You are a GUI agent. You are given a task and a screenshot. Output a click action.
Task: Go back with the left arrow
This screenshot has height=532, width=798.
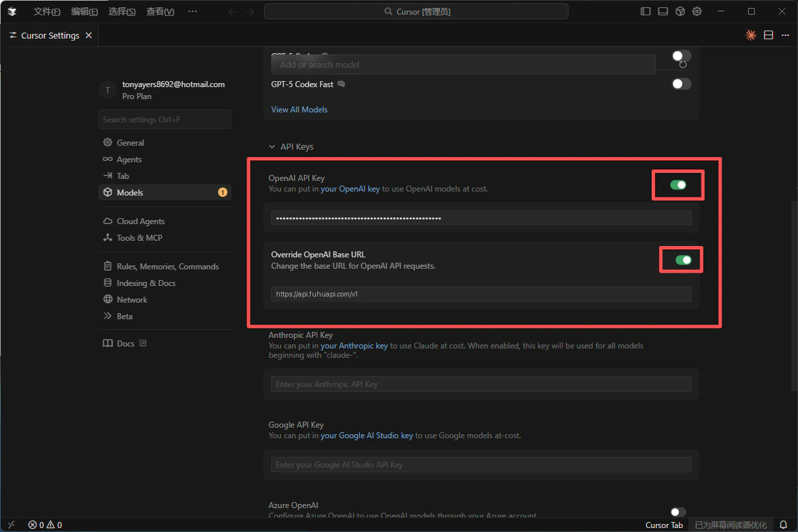[233, 11]
